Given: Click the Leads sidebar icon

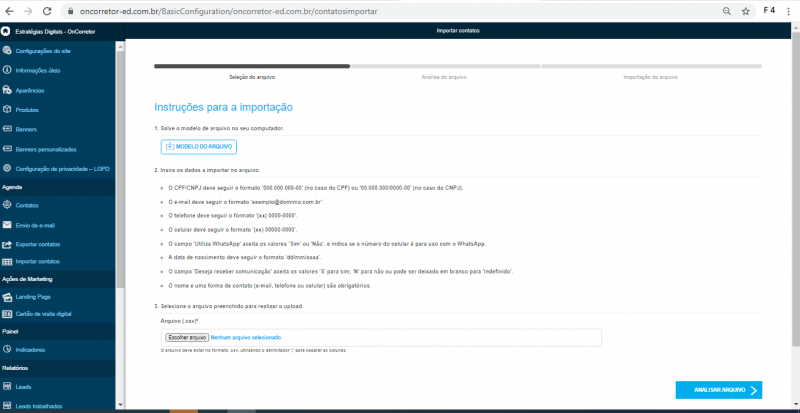Looking at the screenshot, I should click(7, 386).
